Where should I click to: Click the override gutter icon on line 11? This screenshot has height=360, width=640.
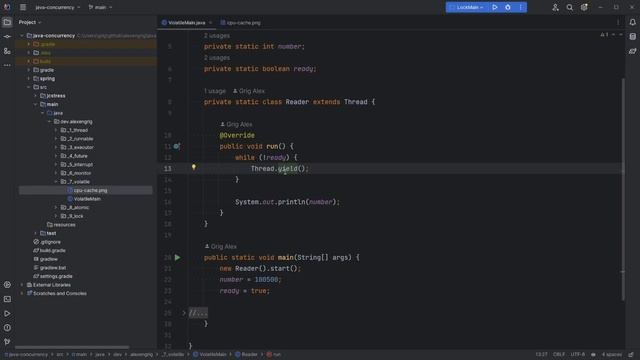(177, 146)
